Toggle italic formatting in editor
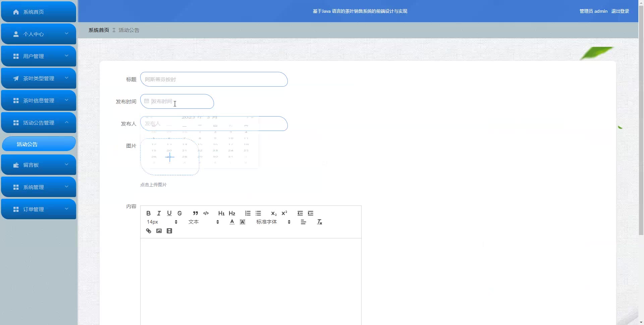 coord(159,213)
